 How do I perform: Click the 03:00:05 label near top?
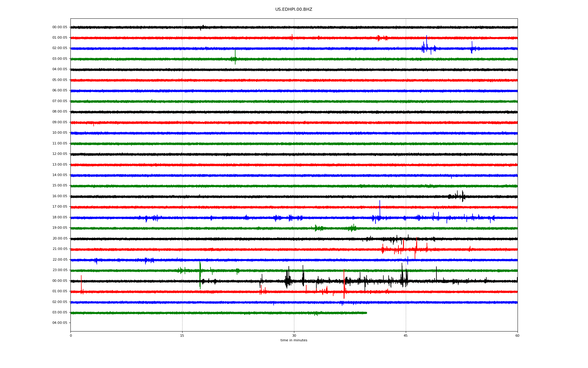[60, 59]
